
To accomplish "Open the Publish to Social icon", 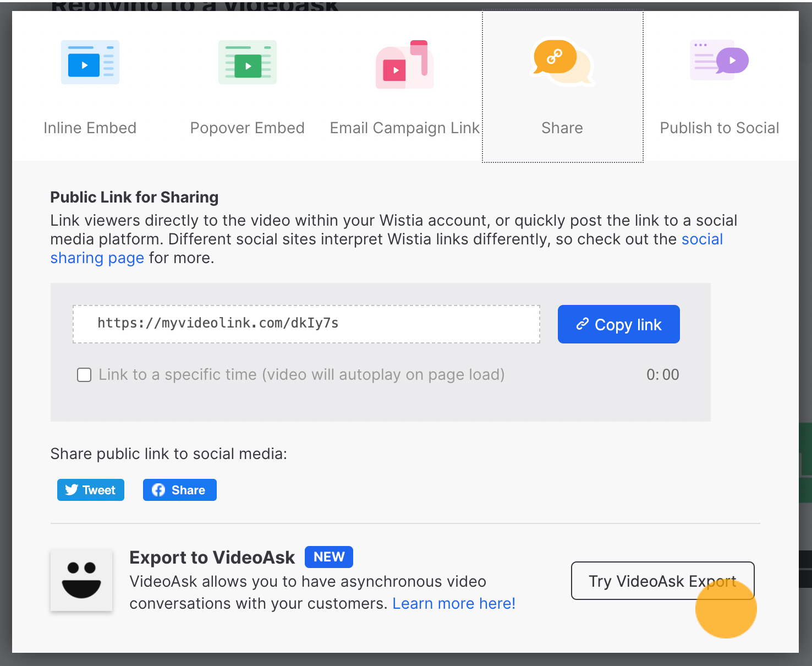I will point(720,60).
